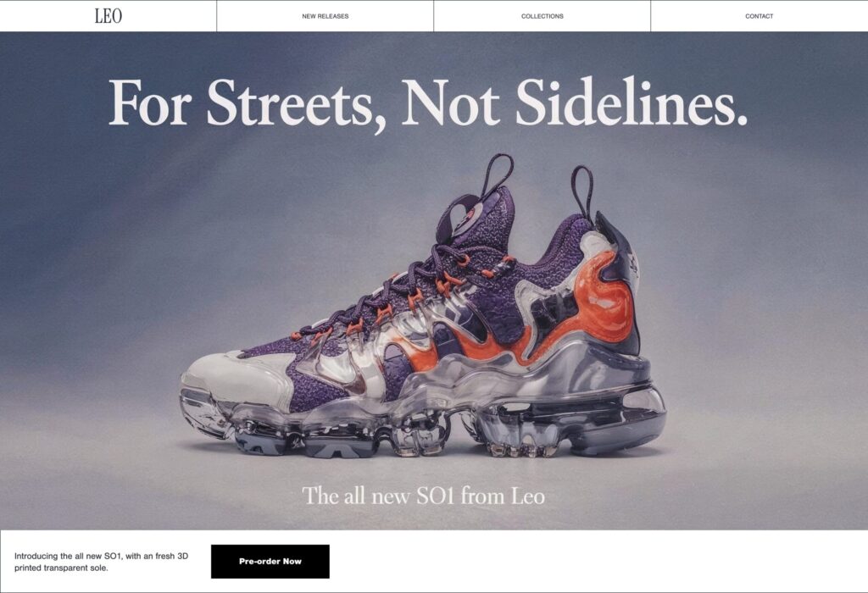Open the NEW RELEASES menu item
Screen dimensions: 868x593
(325, 16)
